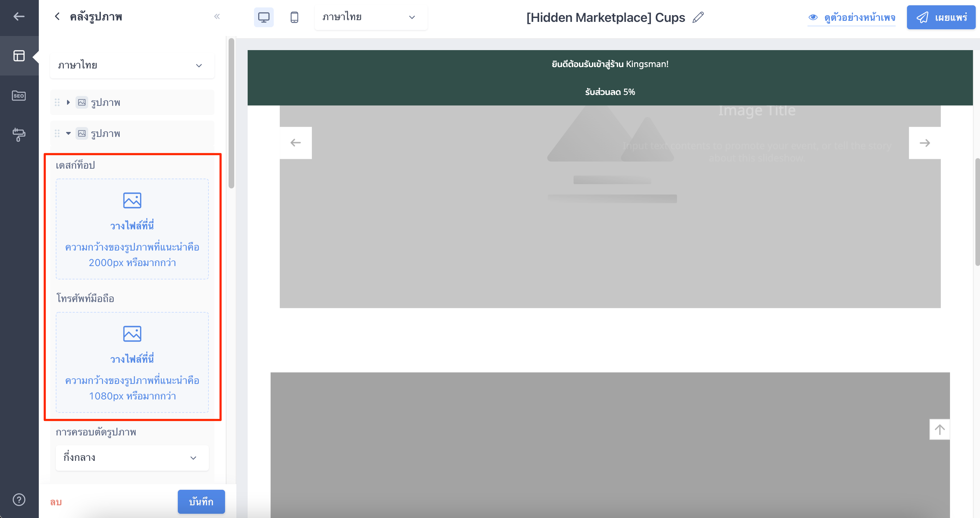Screen dimensions: 980x518
Task: Click the [Hidden Marketplace] Cups page title
Action: [606, 18]
